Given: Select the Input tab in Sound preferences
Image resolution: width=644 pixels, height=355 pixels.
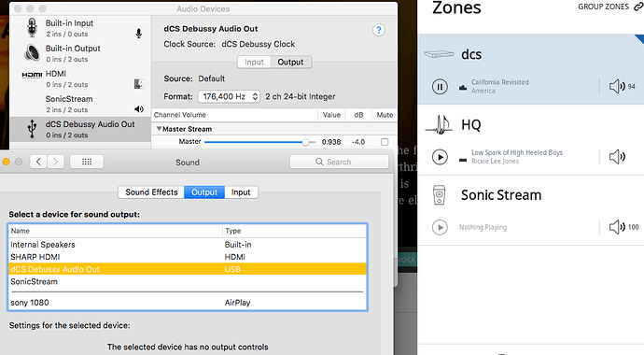Looking at the screenshot, I should click(x=241, y=192).
